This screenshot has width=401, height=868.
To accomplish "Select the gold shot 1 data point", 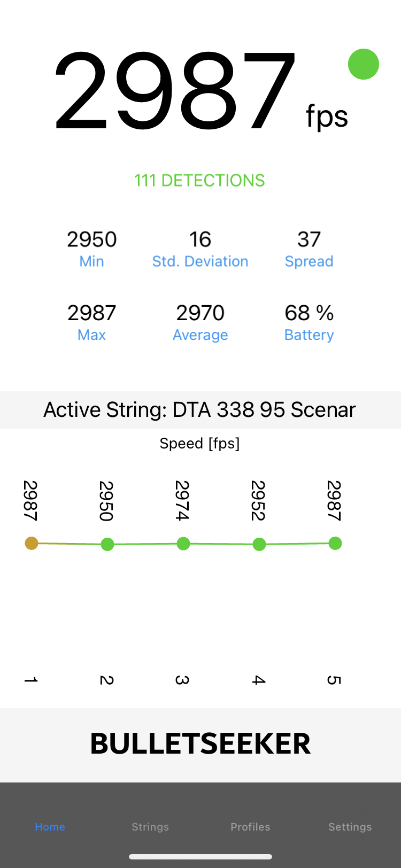I will point(32,544).
